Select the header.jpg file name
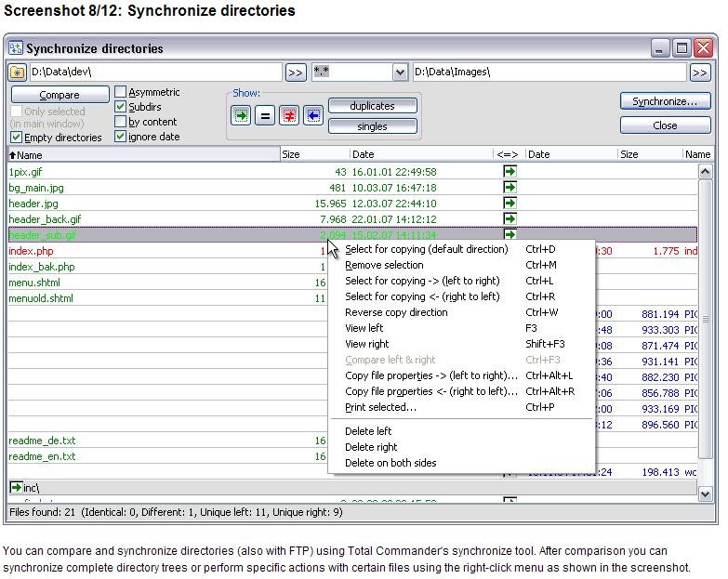The image size is (728, 579). [x=33, y=204]
